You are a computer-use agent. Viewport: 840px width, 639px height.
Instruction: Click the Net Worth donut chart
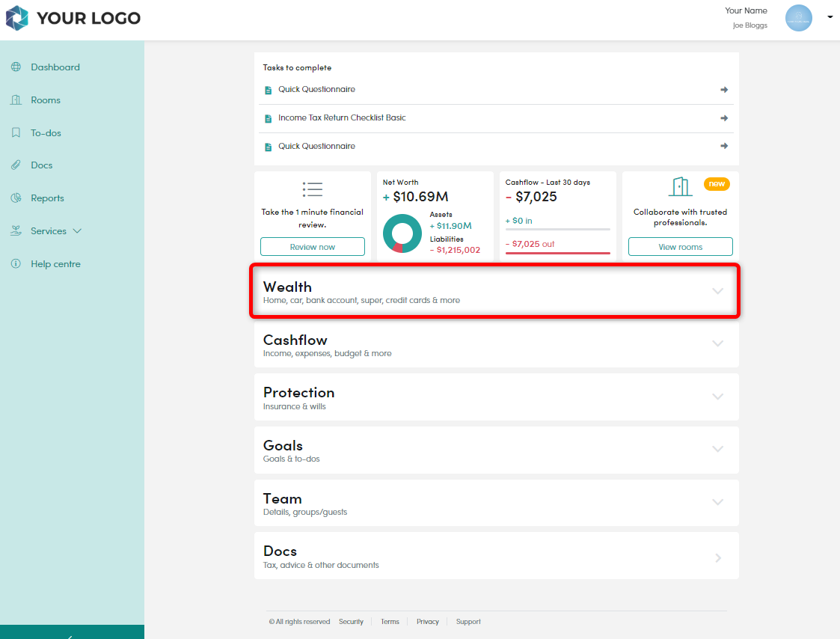tap(402, 233)
